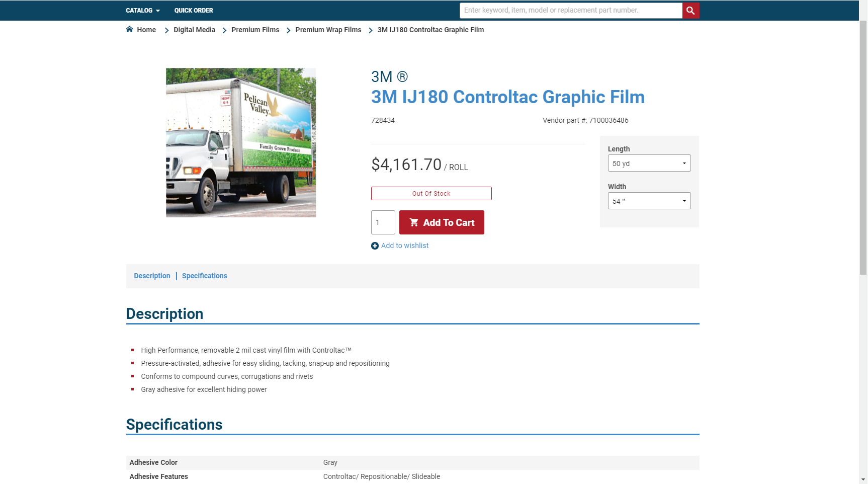868x484 pixels.
Task: Click item number 728434
Action: [x=383, y=120]
